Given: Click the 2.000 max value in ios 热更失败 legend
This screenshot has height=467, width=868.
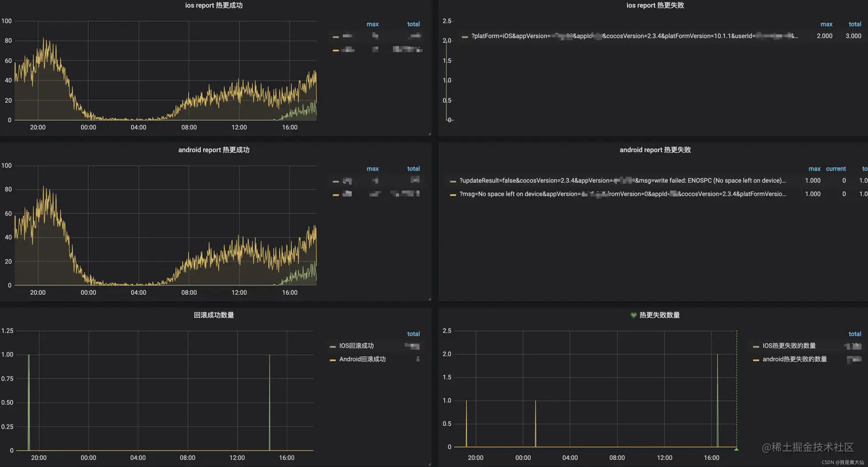Looking at the screenshot, I should (x=824, y=36).
